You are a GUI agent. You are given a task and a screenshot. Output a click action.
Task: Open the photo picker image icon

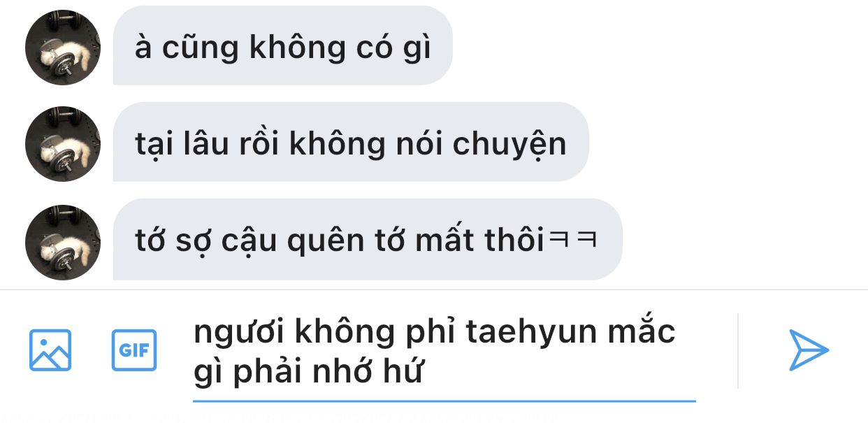click(x=50, y=350)
